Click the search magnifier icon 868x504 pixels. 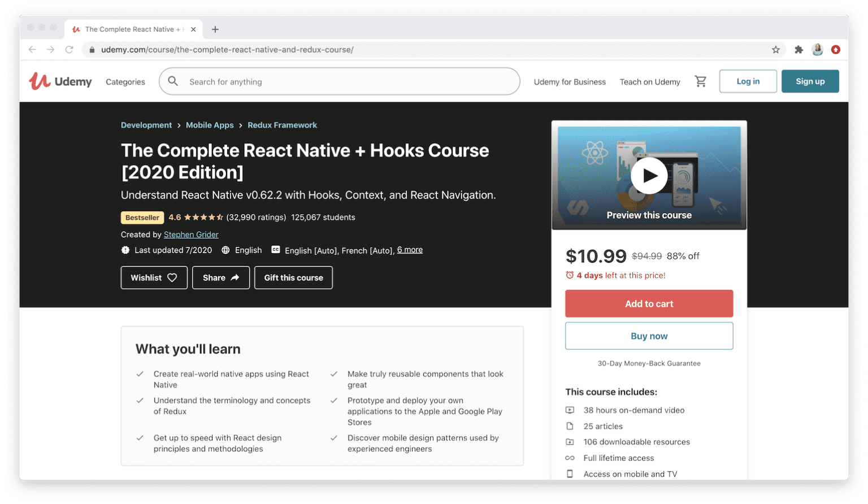[173, 81]
